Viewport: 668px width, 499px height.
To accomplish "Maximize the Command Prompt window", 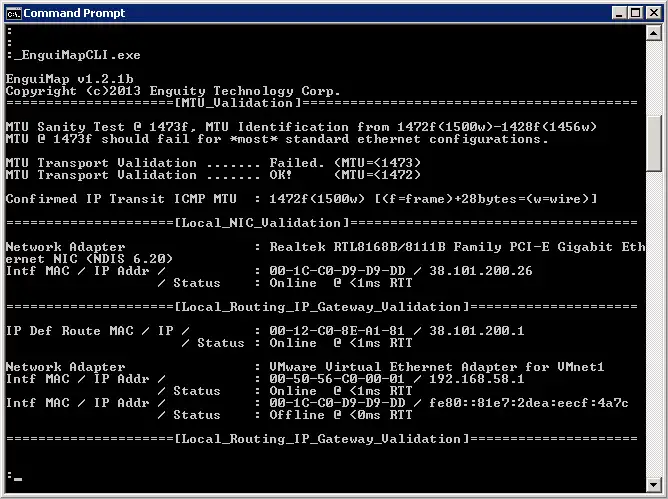I will click(633, 12).
